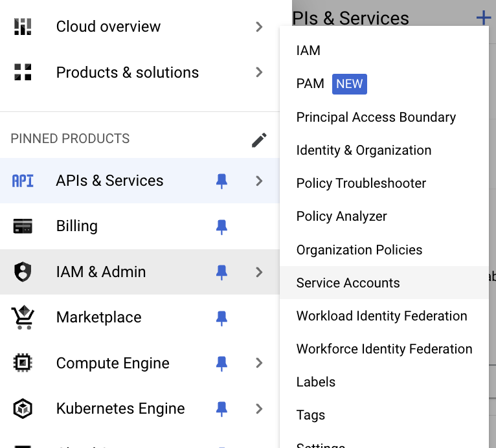
Task: Open Identity & Organization
Action: (385, 150)
